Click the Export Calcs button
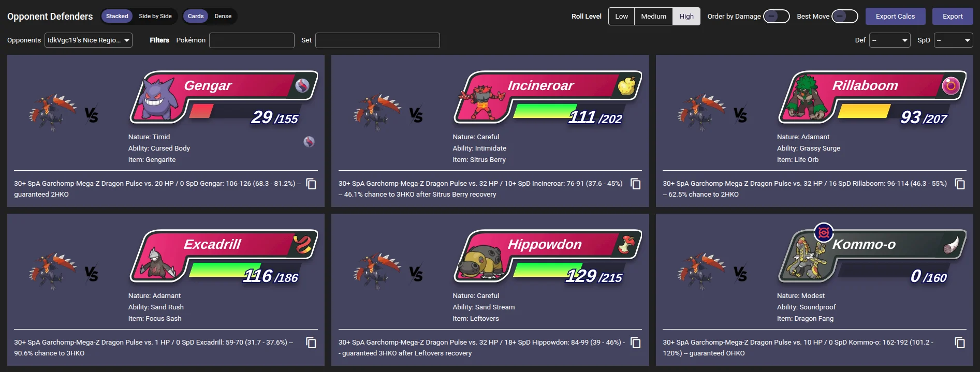Screen dimensions: 980x372 [x=895, y=16]
